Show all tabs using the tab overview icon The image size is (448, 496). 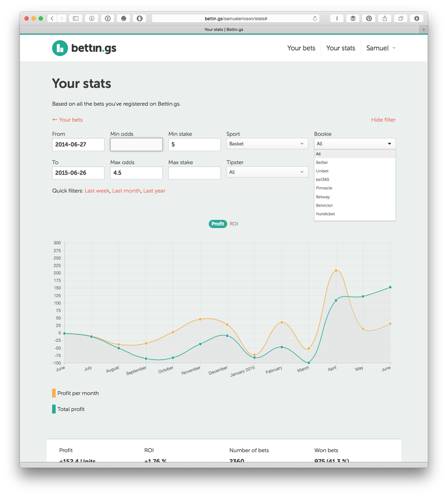pos(400,18)
